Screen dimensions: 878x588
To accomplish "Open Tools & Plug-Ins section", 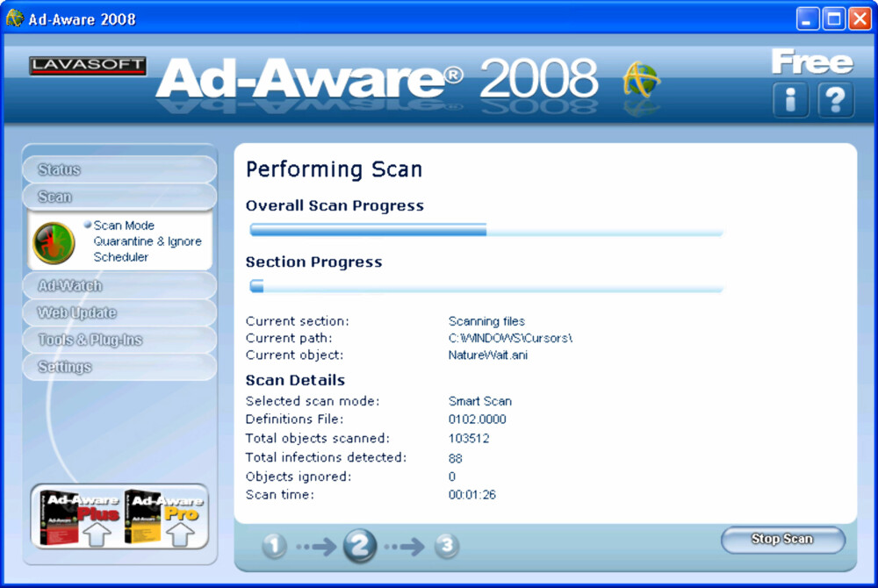I will pos(119,341).
